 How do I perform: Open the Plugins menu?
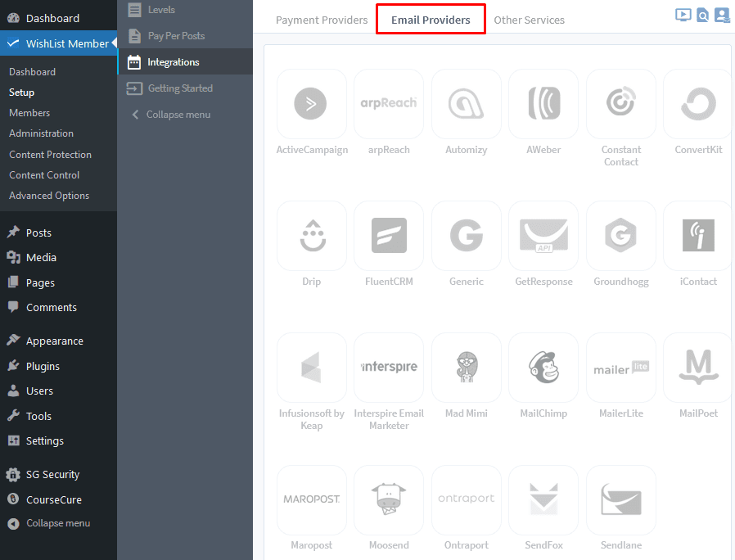coord(58,366)
